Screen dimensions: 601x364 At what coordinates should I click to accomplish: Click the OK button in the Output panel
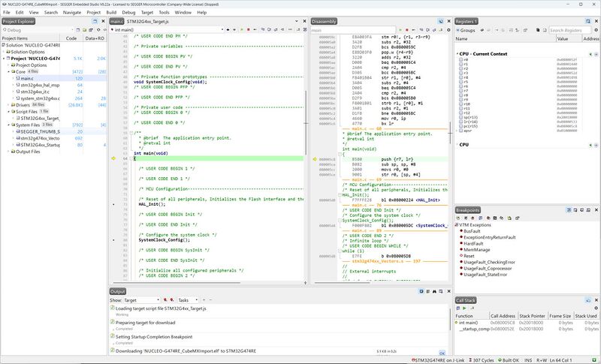(442, 353)
